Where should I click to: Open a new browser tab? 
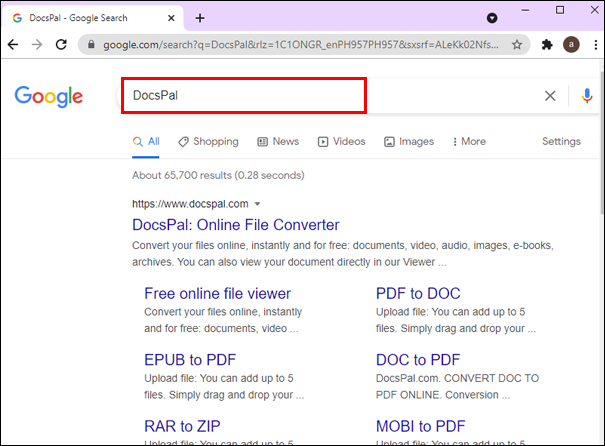click(x=200, y=18)
